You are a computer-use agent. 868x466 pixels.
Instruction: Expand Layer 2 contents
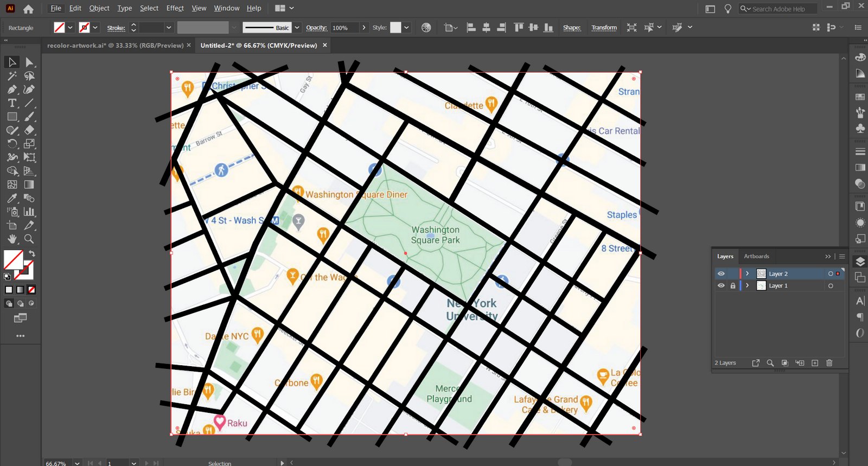[x=748, y=274]
